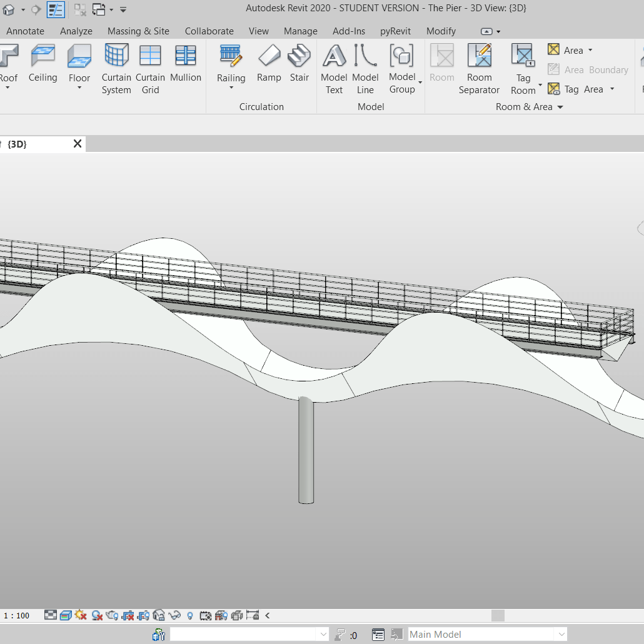Image resolution: width=644 pixels, height=644 pixels.
Task: Switch to the pyRevit ribbon tab
Action: point(395,31)
